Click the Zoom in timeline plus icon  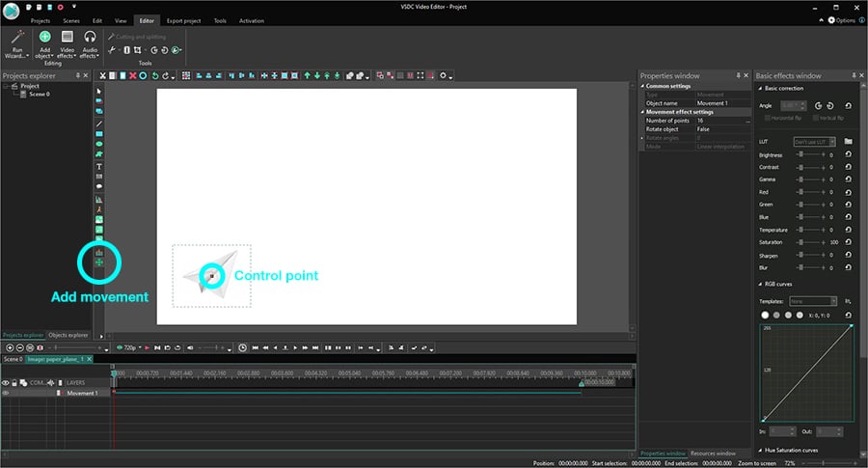click(x=10, y=347)
